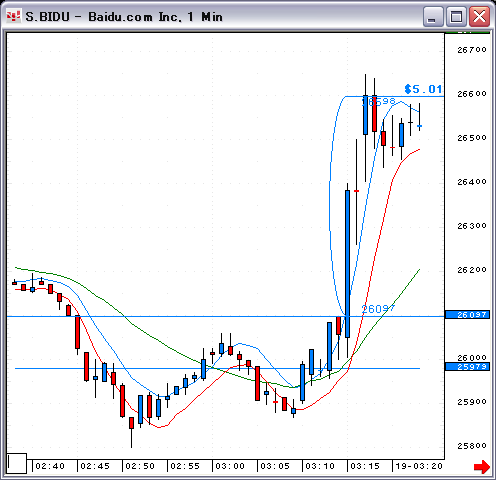Click the 03:05 time axis label
496x480 pixels.
pyautogui.click(x=275, y=466)
